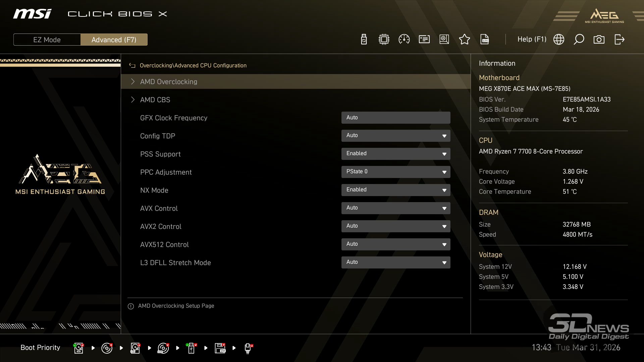Open the Config TDP dropdown
Screen dimensions: 644x362
(395, 135)
